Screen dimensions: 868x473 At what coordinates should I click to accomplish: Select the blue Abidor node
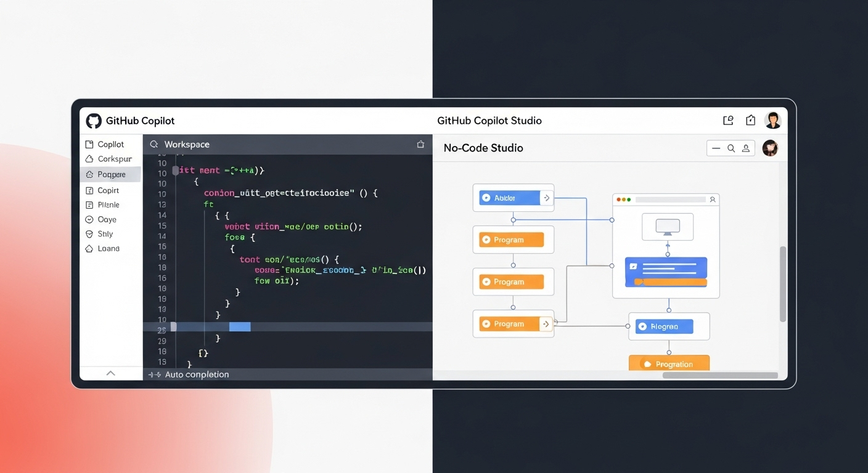(510, 198)
